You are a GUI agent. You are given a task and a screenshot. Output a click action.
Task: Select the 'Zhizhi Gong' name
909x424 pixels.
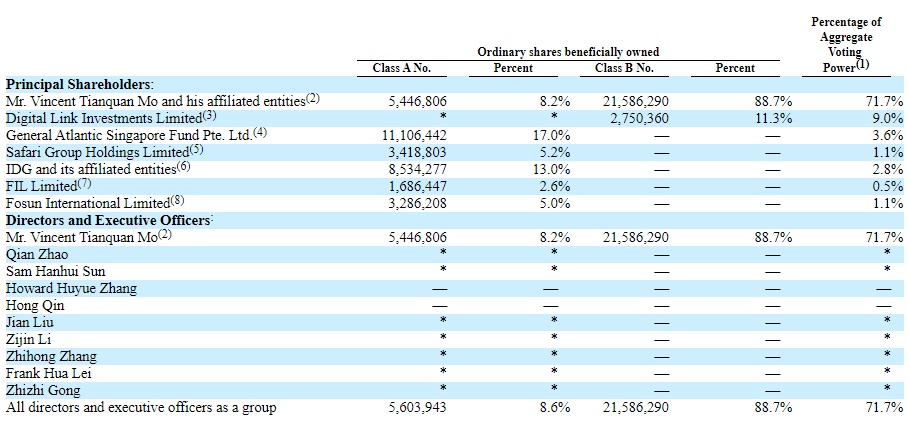tap(43, 390)
